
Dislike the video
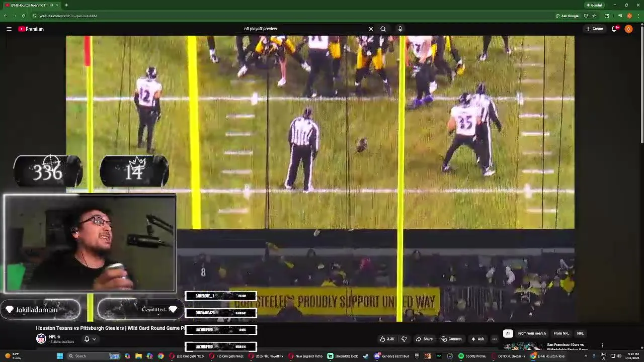(404, 339)
